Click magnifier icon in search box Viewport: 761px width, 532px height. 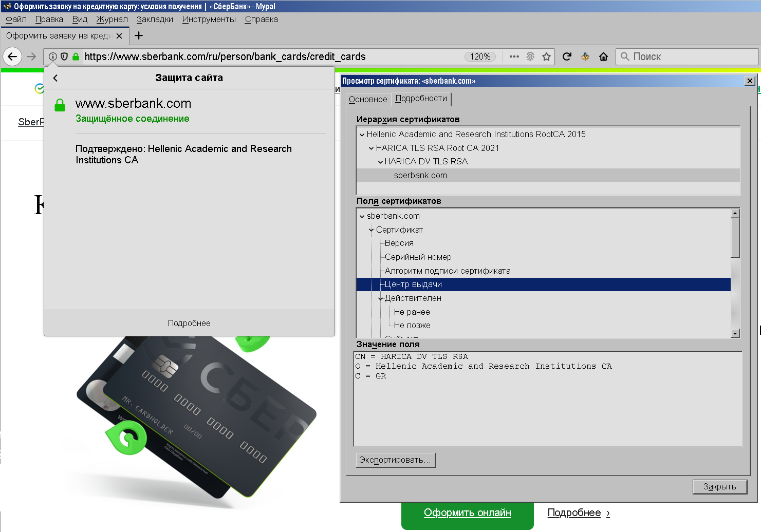[x=625, y=56]
